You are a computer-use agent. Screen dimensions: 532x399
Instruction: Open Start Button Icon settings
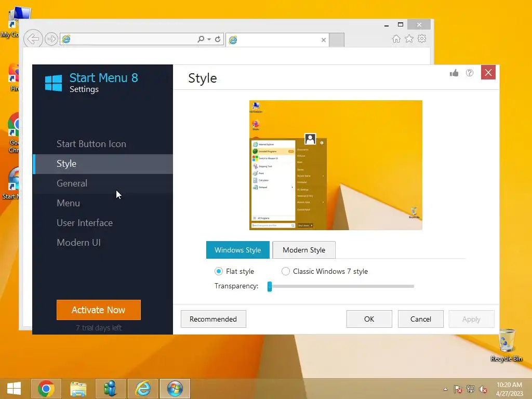(91, 144)
